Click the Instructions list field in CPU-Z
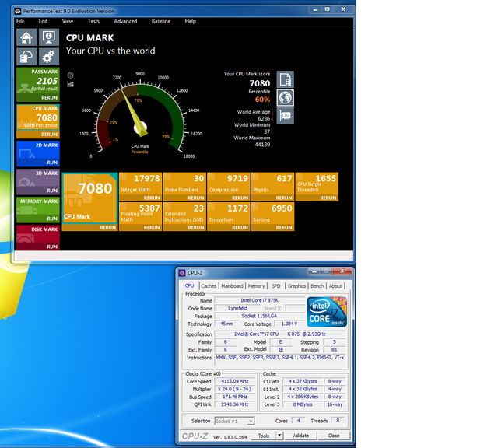 [x=280, y=362]
